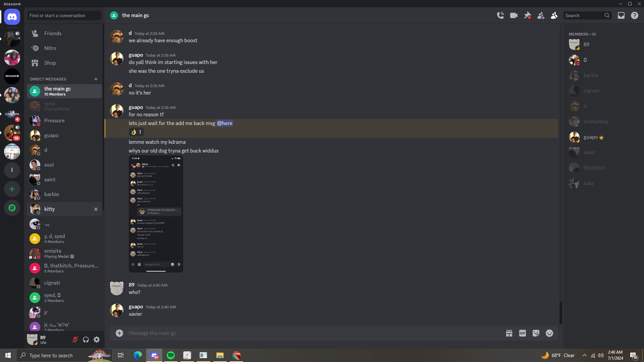Screen dimensions: 644x362
Task: View emthatboy's profile in member list
Action: point(602,122)
